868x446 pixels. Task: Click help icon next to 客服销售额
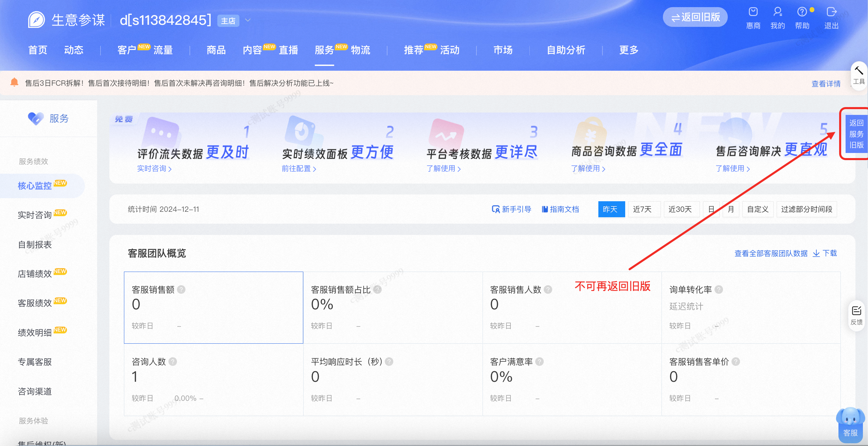point(181,290)
